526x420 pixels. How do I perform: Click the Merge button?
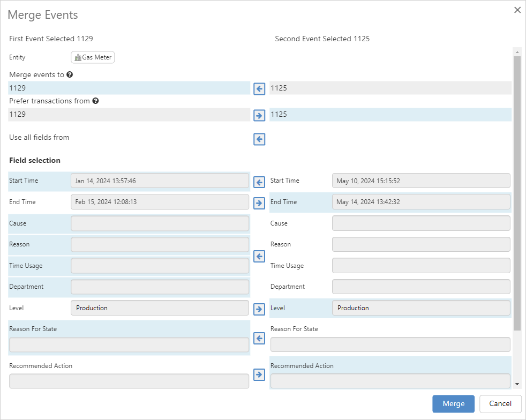point(453,403)
